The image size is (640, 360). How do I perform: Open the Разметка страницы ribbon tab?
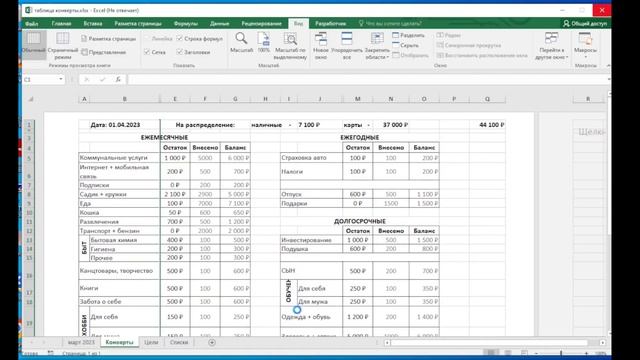point(138,24)
